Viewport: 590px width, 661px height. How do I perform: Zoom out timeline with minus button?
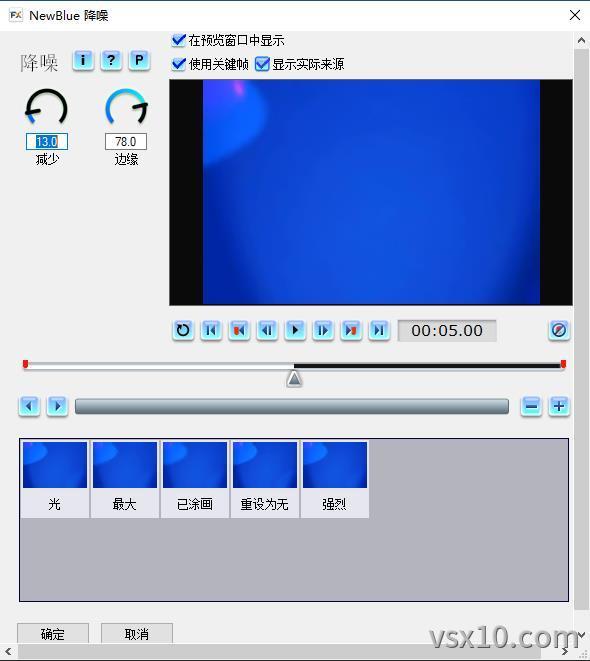[x=531, y=406]
